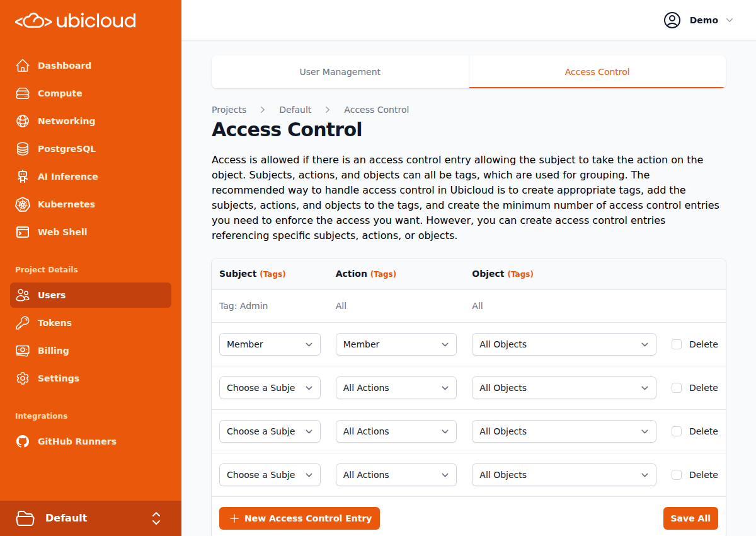The width and height of the screenshot is (756, 536).
Task: Open AI Inference in the sidebar
Action: 91,177
